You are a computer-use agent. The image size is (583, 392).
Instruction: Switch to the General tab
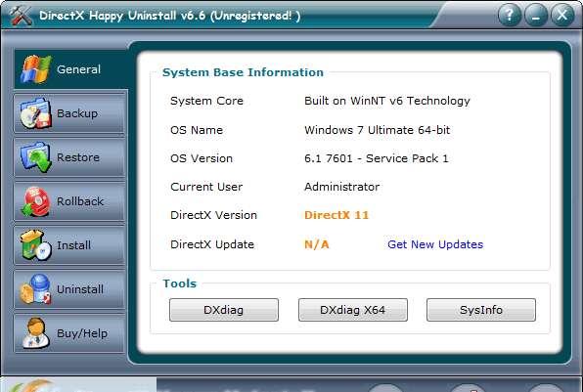70,69
